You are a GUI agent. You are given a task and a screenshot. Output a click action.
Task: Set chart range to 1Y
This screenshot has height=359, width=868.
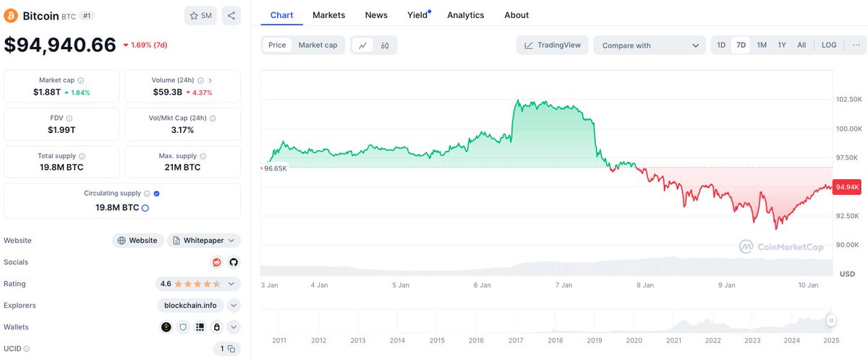(782, 45)
